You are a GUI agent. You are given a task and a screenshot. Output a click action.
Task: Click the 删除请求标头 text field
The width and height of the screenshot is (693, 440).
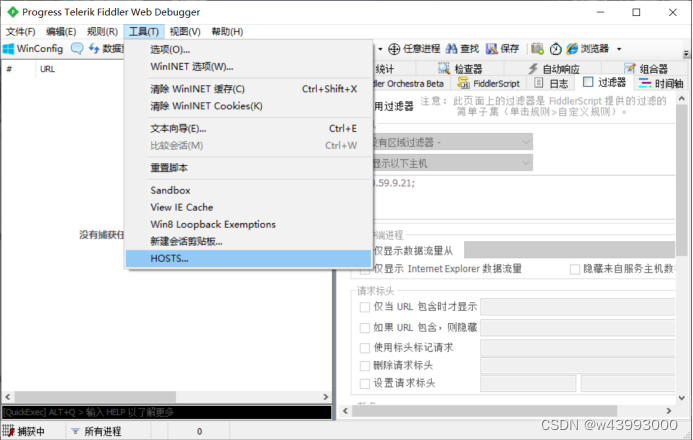point(578,365)
